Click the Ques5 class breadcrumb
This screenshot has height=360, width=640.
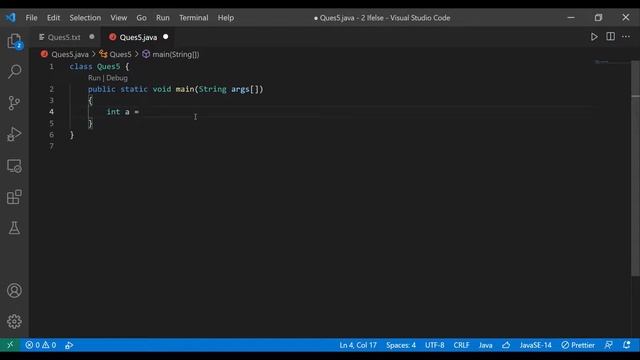(120, 54)
